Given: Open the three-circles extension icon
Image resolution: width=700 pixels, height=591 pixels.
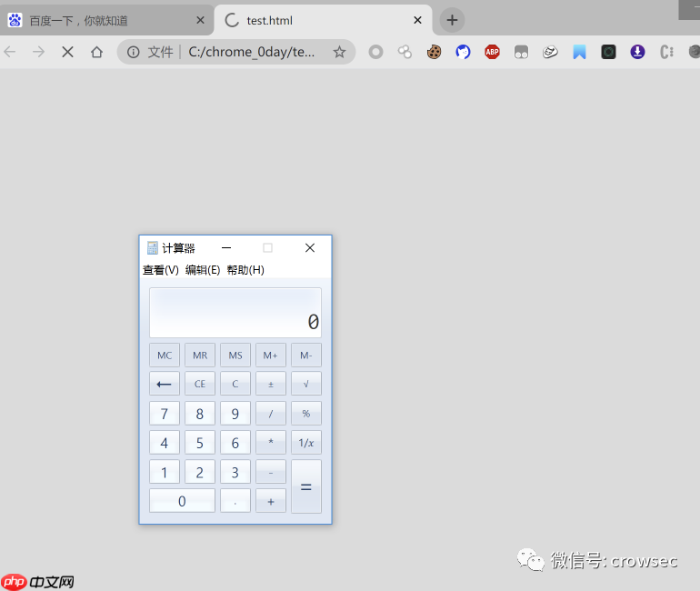Looking at the screenshot, I should tap(405, 52).
